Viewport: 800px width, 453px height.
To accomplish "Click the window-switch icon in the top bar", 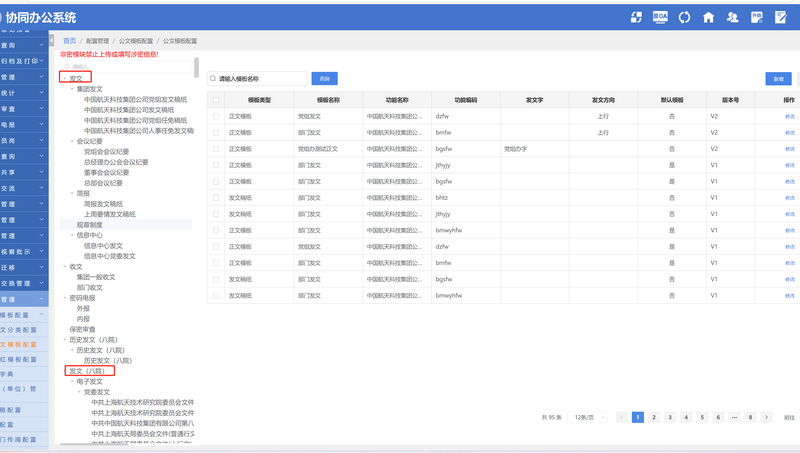I will [x=636, y=17].
